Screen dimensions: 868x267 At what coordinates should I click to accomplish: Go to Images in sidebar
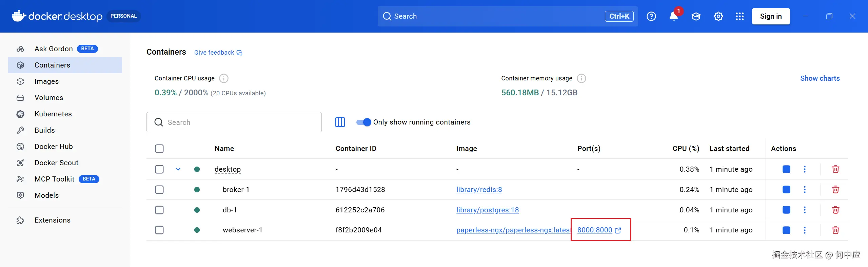click(65, 81)
